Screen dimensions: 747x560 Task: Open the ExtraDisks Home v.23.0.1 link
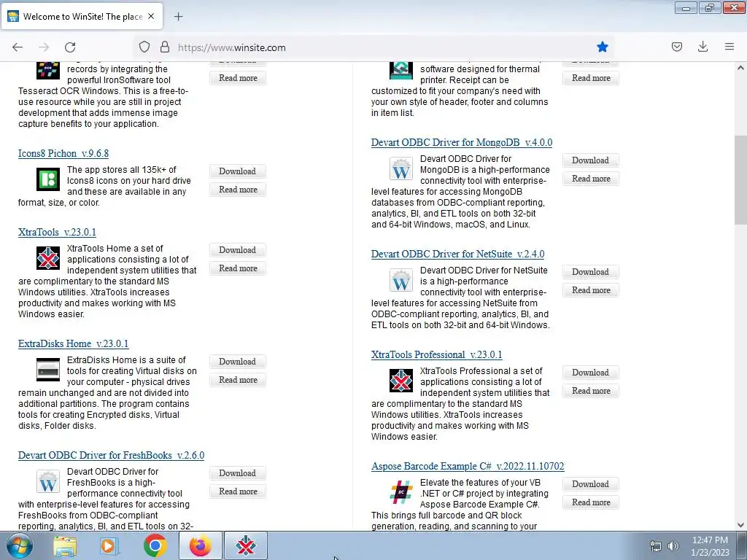click(74, 343)
